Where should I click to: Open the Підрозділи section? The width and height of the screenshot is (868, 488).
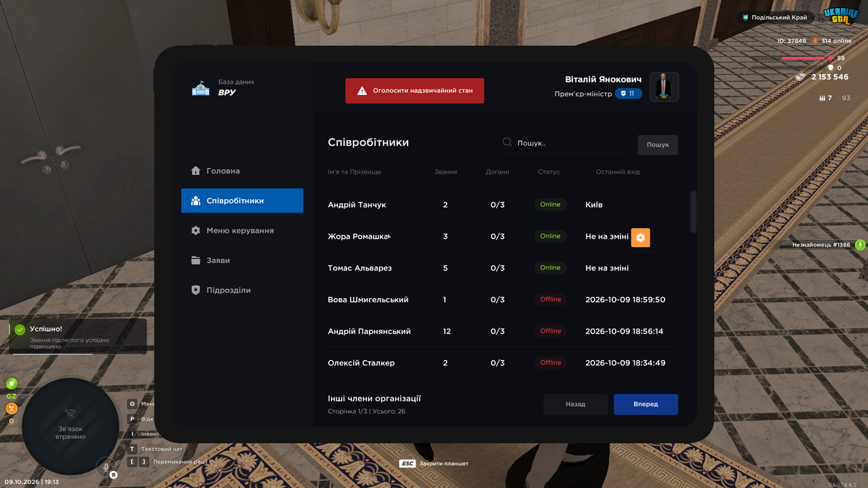pos(242,290)
